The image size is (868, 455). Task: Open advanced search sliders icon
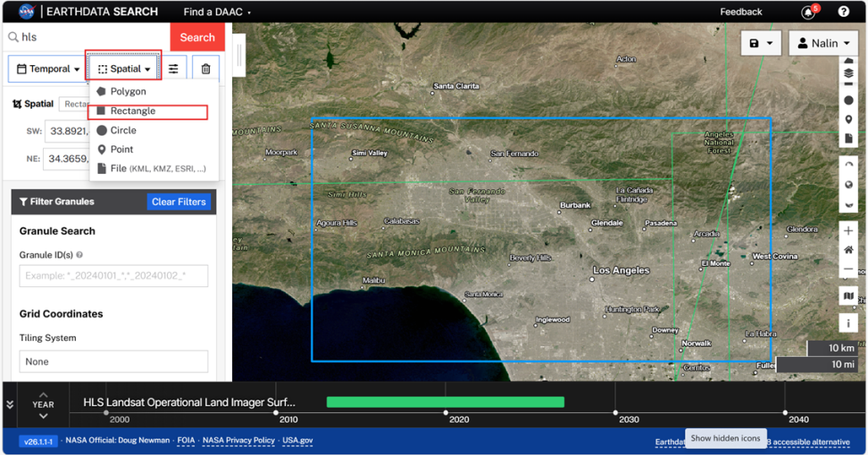[x=173, y=69]
